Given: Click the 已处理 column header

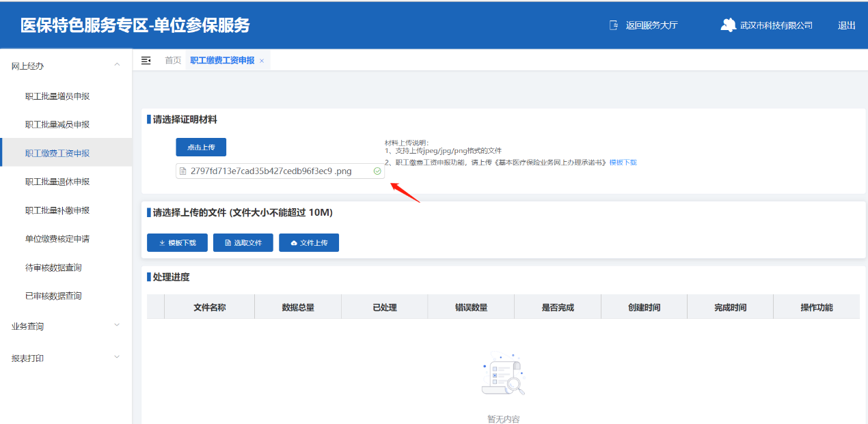Looking at the screenshot, I should tap(385, 307).
